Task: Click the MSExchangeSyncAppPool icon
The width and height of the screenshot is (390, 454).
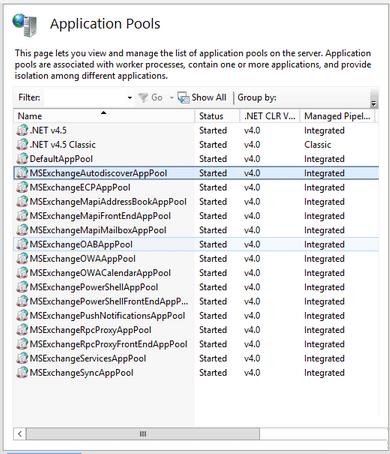Action: click(22, 373)
